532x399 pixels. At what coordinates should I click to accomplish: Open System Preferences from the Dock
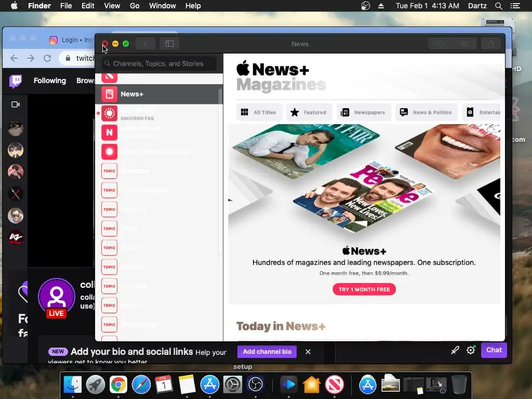tap(232, 384)
